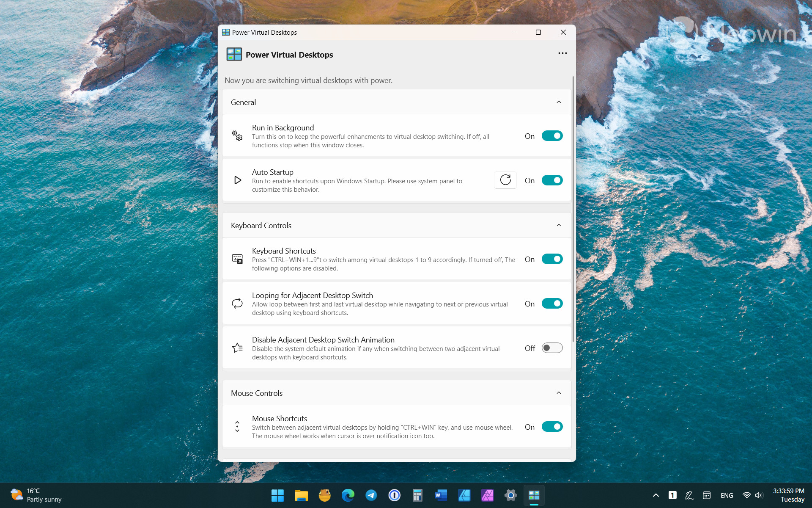This screenshot has height=508, width=812.
Task: Click the Keyboard Shortcuts keyboard icon
Action: click(237, 259)
